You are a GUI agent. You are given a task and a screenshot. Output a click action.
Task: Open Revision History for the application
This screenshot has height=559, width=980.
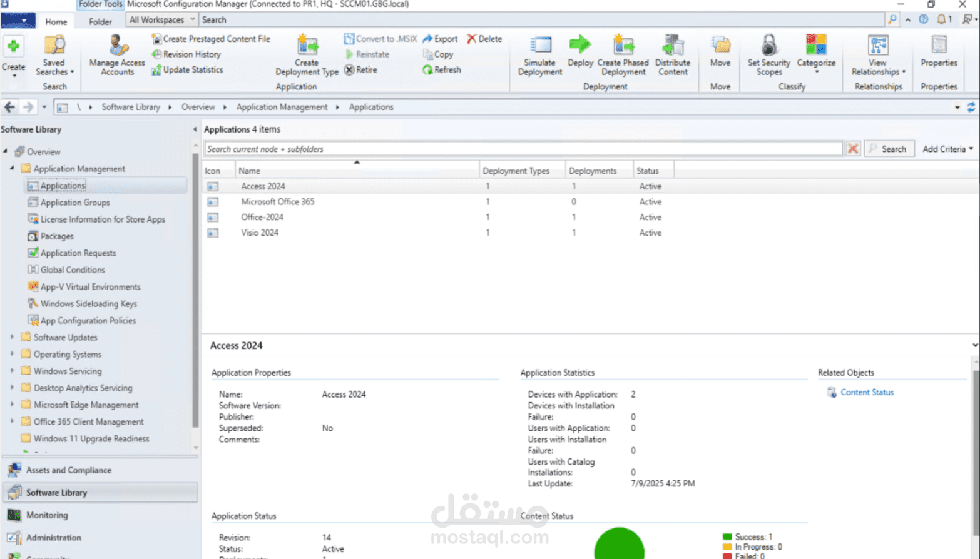click(186, 54)
